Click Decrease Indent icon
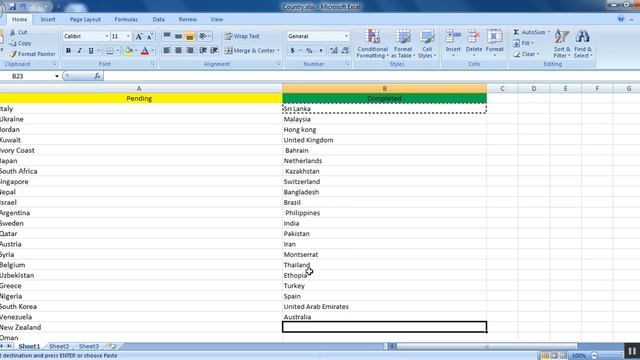Screen dimensions: 640x360 [x=203, y=50]
